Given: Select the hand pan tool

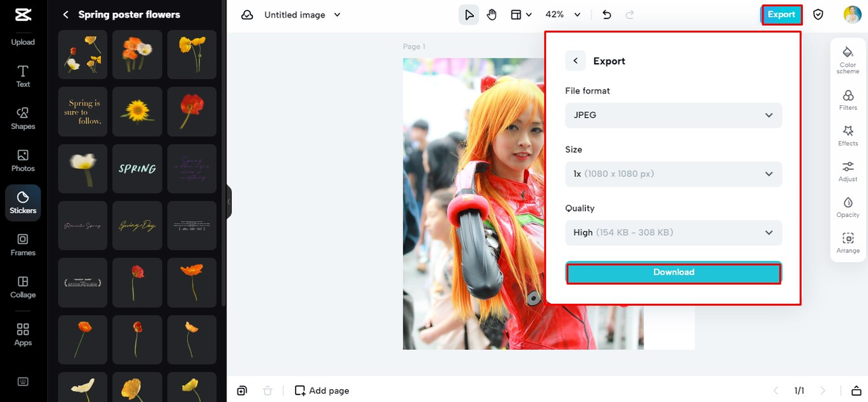Looking at the screenshot, I should tap(492, 14).
